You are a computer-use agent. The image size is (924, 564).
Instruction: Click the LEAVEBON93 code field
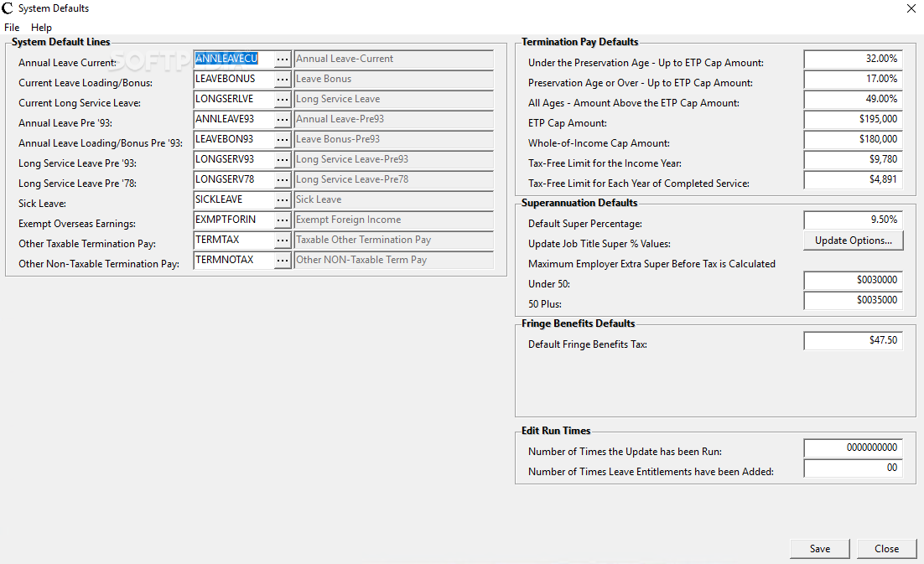(234, 139)
